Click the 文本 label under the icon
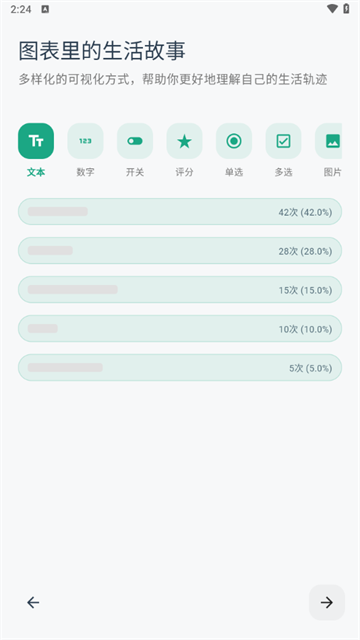 pos(36,172)
